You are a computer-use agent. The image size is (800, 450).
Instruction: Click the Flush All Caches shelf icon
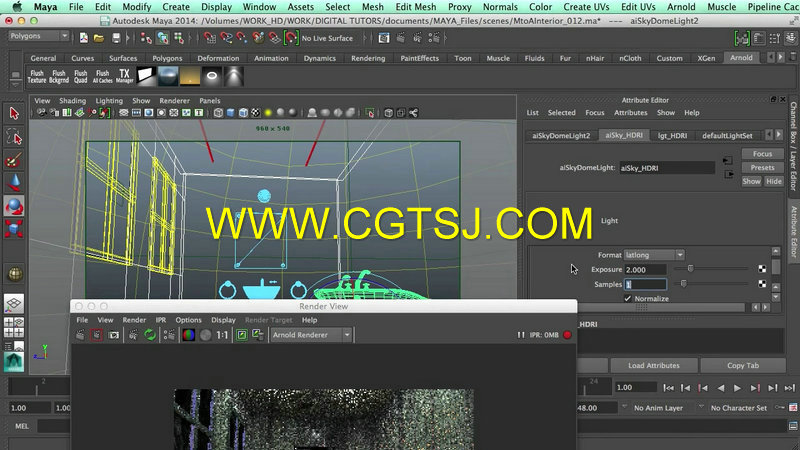coord(103,77)
